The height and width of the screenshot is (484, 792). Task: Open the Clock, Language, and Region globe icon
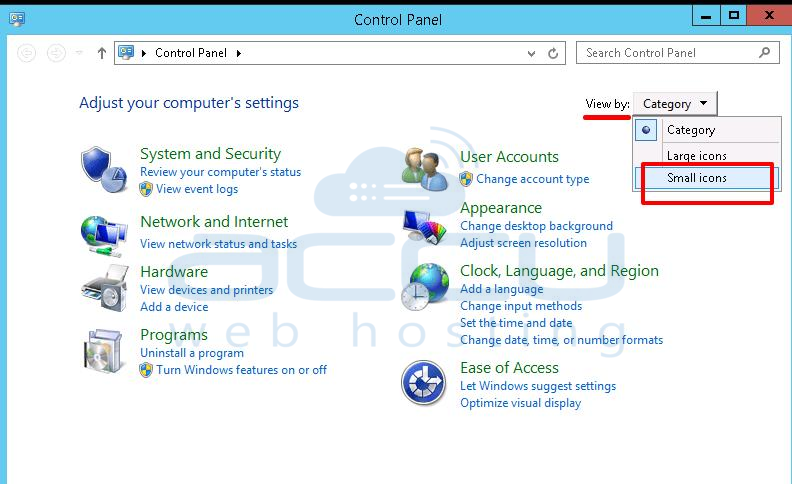pos(424,287)
